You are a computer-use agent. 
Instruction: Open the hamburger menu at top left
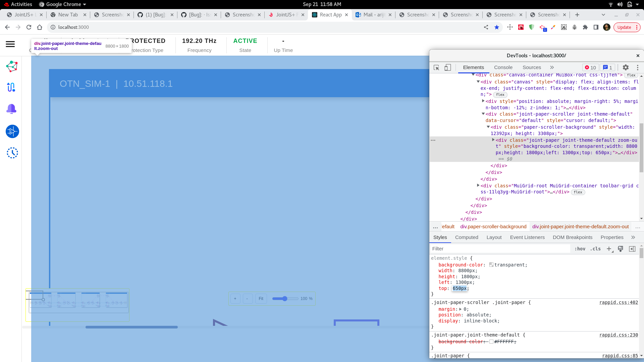10,44
